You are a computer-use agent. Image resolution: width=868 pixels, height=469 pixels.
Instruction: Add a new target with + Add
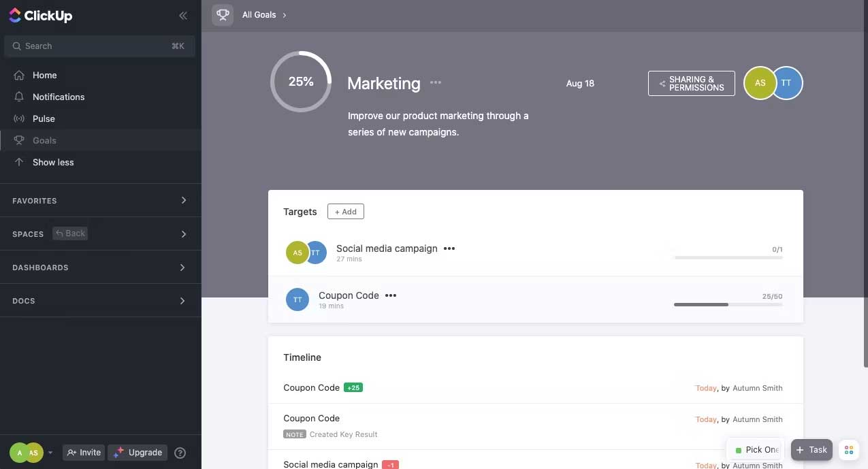(345, 212)
